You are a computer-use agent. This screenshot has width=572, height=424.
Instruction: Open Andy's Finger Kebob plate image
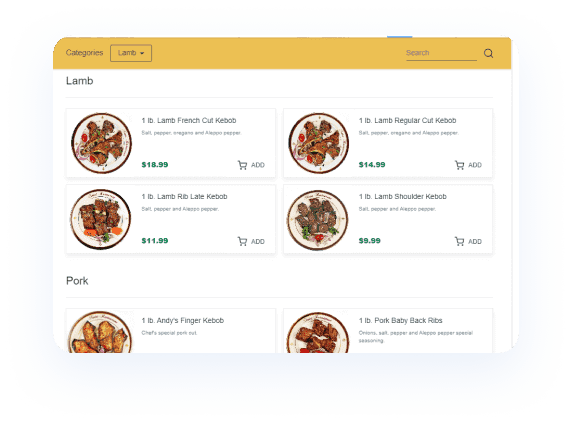point(100,332)
